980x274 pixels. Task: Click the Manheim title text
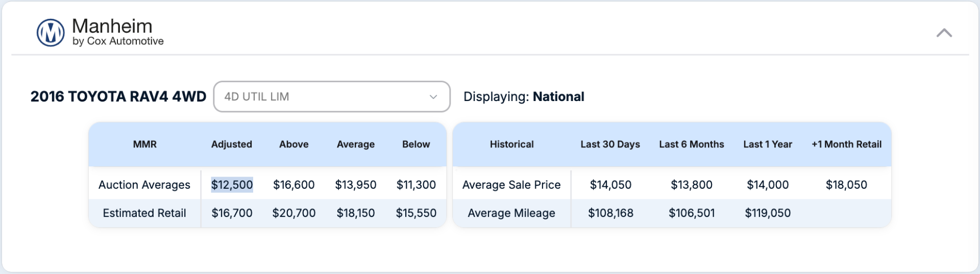point(112,26)
